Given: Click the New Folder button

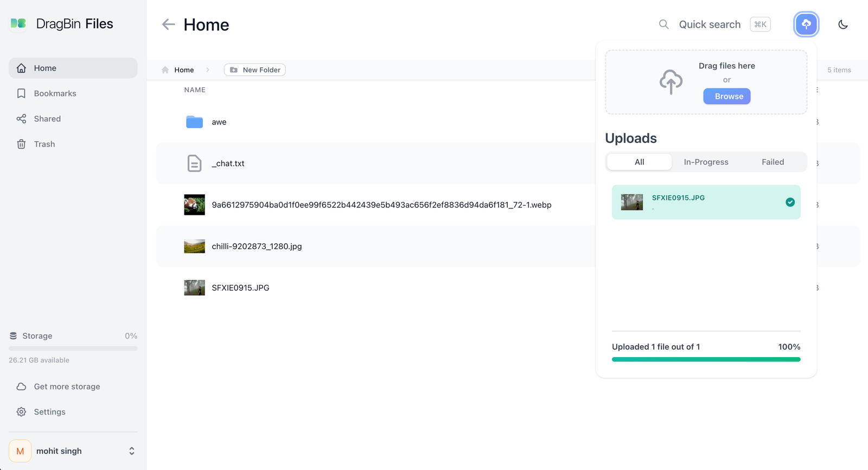Looking at the screenshot, I should [255, 70].
